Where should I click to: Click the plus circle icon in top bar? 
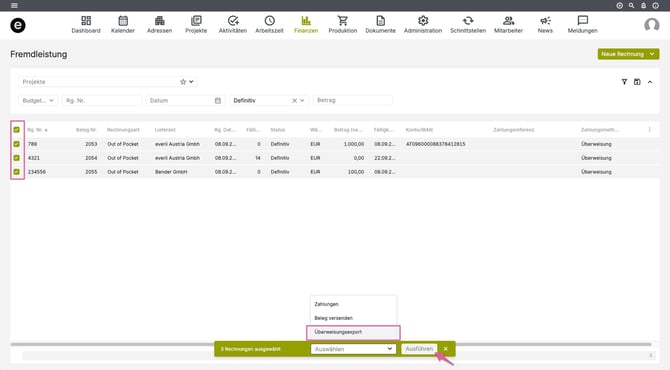pos(619,6)
